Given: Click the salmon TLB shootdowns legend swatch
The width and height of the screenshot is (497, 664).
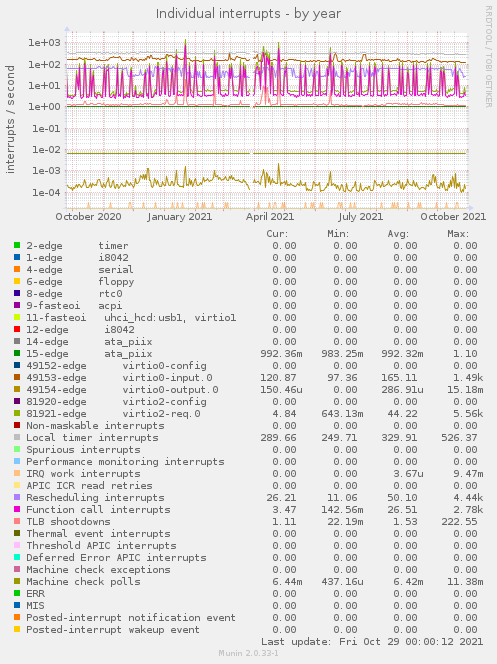Looking at the screenshot, I should click(17, 521).
